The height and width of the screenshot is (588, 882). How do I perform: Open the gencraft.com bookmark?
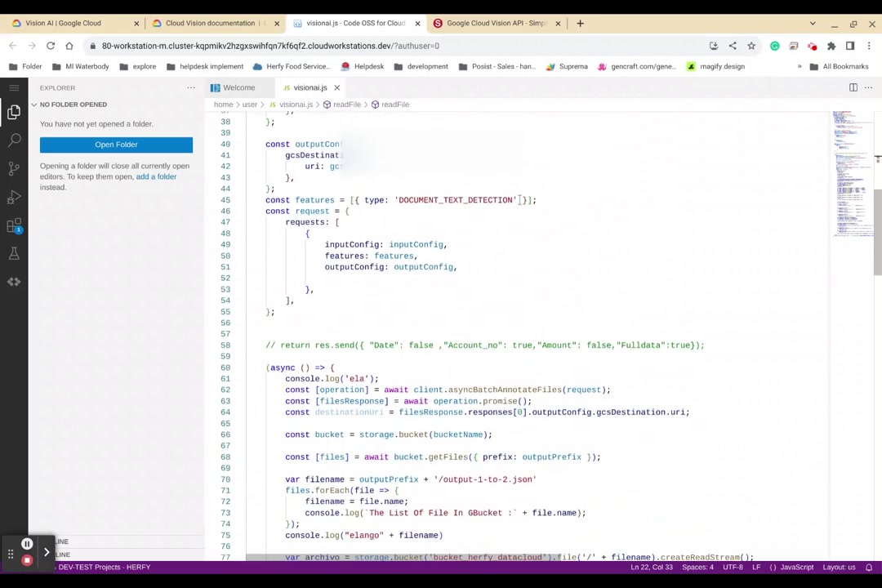pyautogui.click(x=637, y=66)
